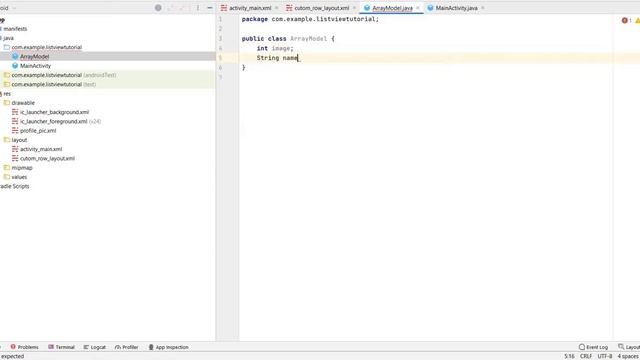Image resolution: width=640 pixels, height=360 pixels.
Task: Select ArrayModel class in project tree
Action: pyautogui.click(x=34, y=56)
